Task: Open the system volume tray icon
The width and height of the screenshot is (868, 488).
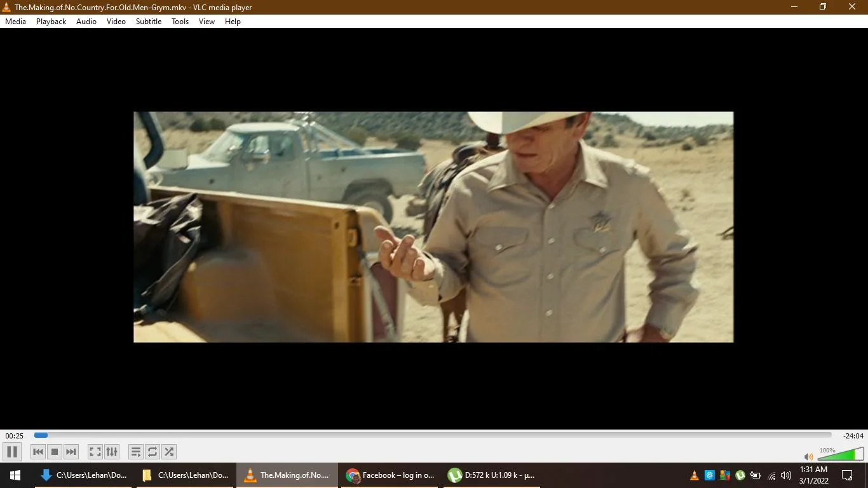Action: (x=786, y=475)
